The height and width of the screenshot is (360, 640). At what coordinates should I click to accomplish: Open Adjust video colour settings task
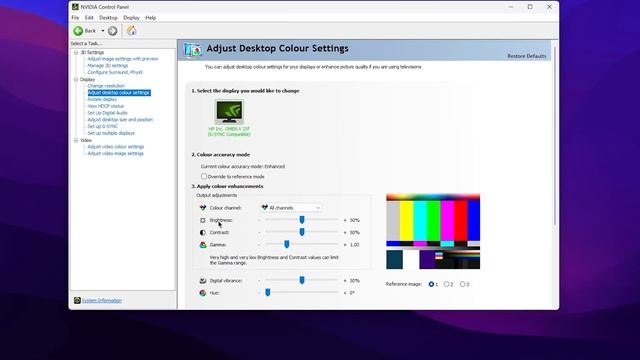point(116,147)
